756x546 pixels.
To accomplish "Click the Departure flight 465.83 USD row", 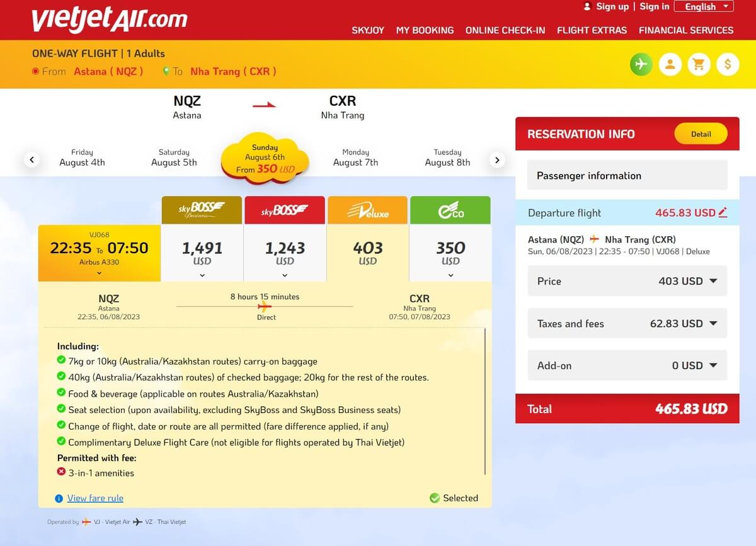I will tap(627, 213).
